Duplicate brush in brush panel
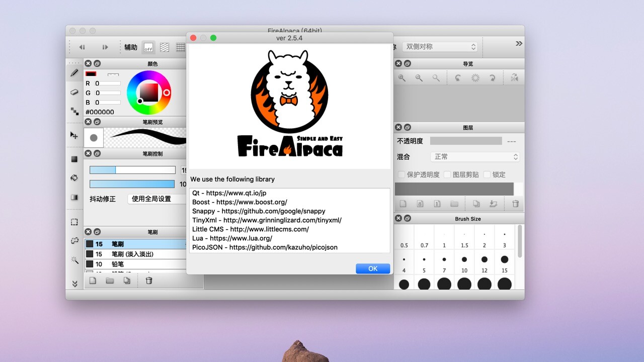This screenshot has height=362, width=644. point(127,281)
